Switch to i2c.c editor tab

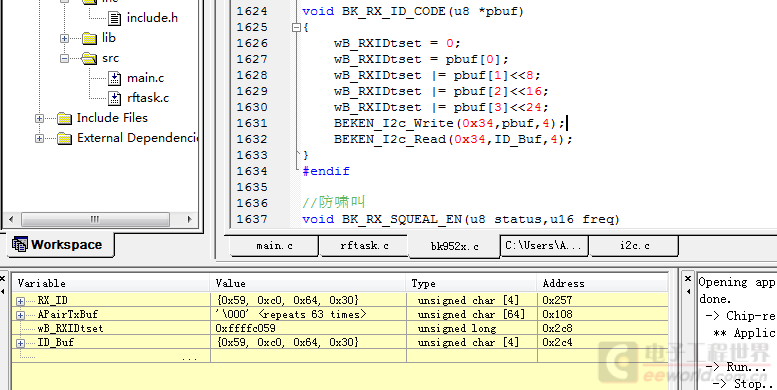coord(634,245)
